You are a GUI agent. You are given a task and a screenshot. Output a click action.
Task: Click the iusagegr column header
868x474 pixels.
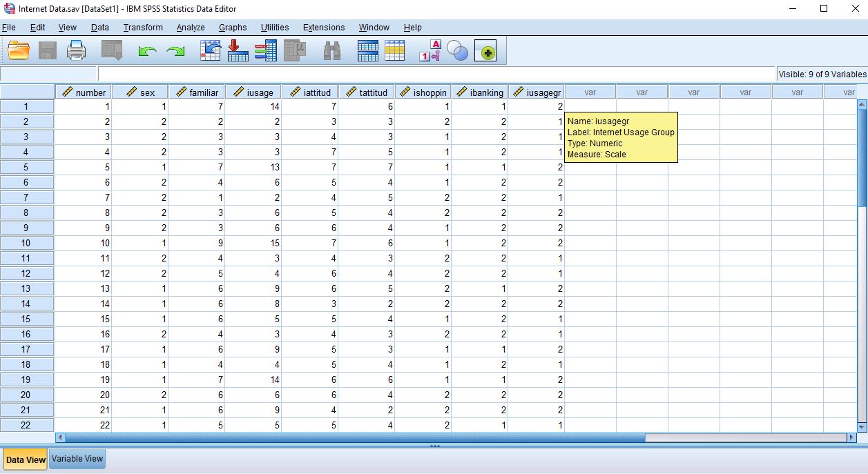point(537,91)
